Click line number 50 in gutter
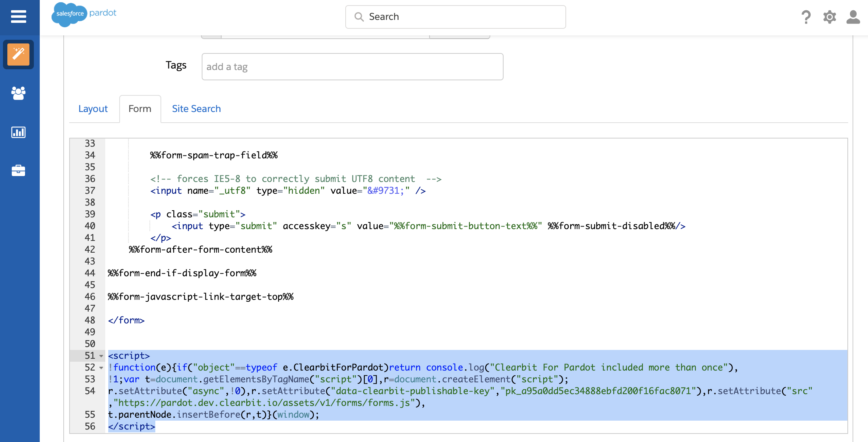 click(90, 344)
